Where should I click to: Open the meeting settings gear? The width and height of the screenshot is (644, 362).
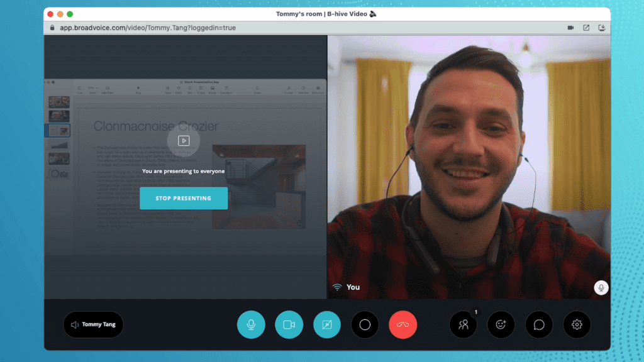577,325
